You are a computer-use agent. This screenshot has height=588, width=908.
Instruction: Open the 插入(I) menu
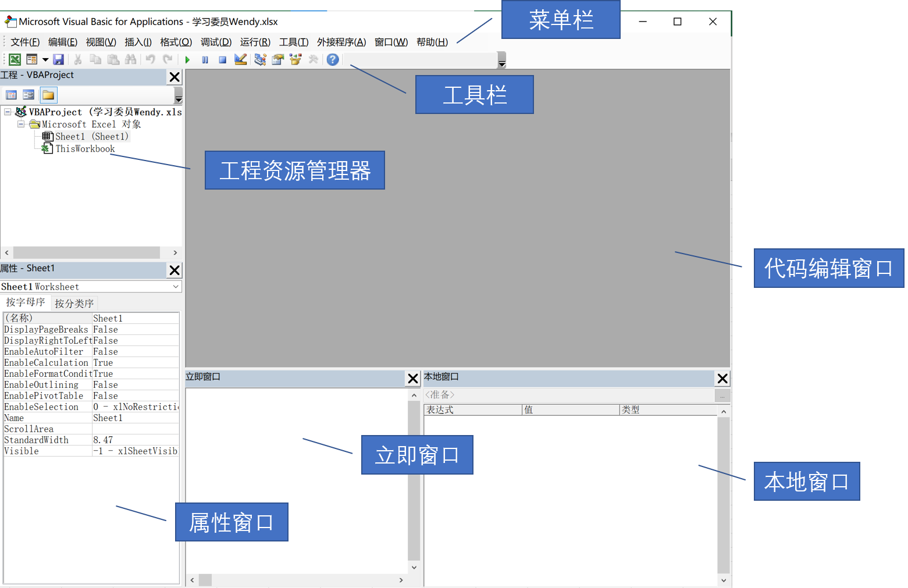click(138, 42)
